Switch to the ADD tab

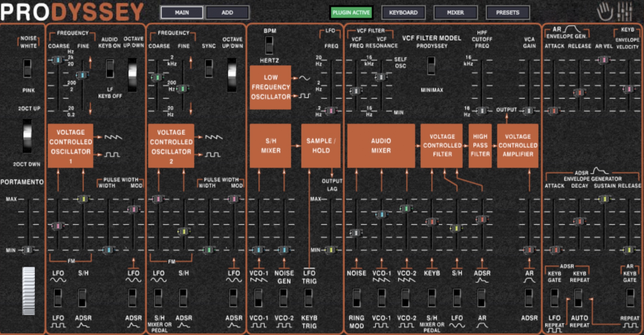pos(227,13)
